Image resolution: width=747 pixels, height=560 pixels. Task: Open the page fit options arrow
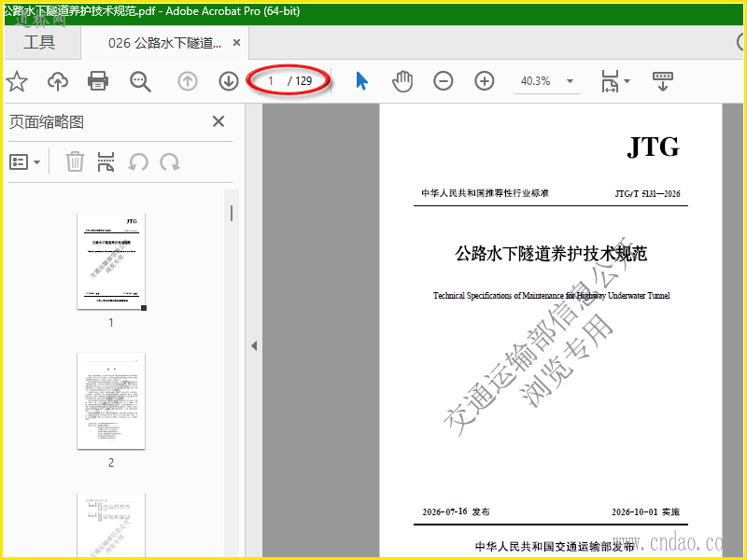[x=627, y=81]
